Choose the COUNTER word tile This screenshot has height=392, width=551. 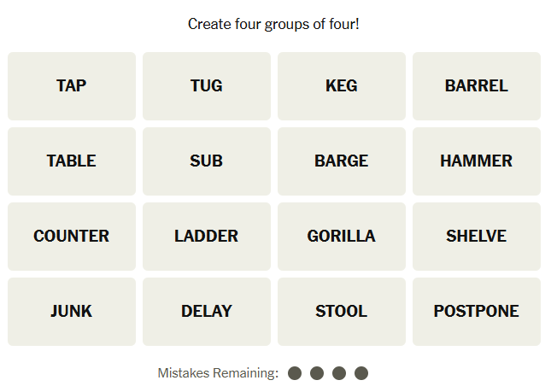[72, 236]
